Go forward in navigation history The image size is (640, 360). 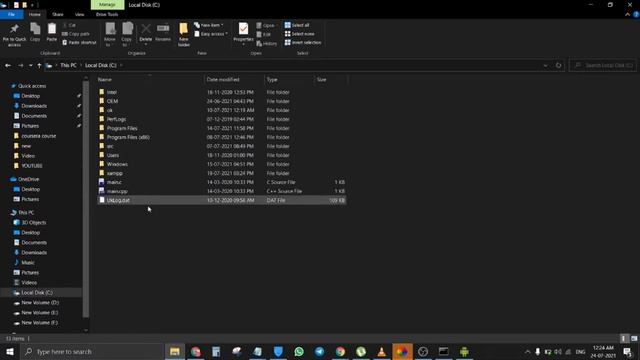[x=20, y=65]
